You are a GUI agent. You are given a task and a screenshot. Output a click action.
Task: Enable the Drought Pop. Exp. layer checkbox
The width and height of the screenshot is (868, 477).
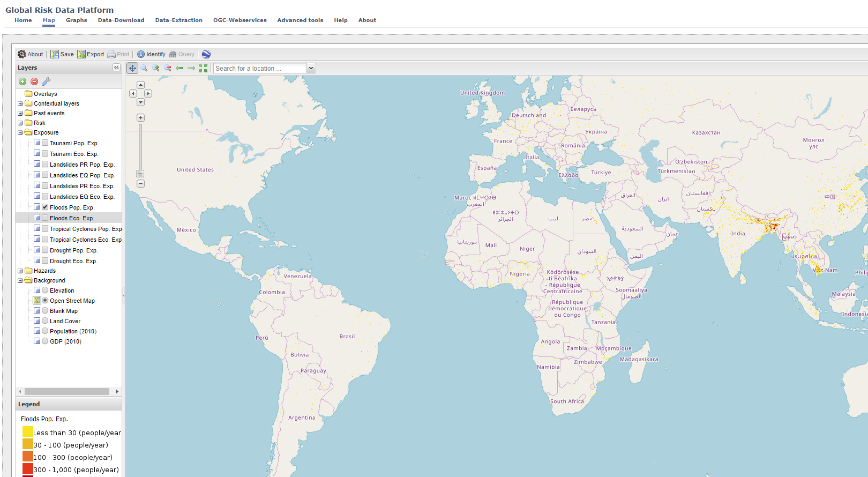point(45,250)
